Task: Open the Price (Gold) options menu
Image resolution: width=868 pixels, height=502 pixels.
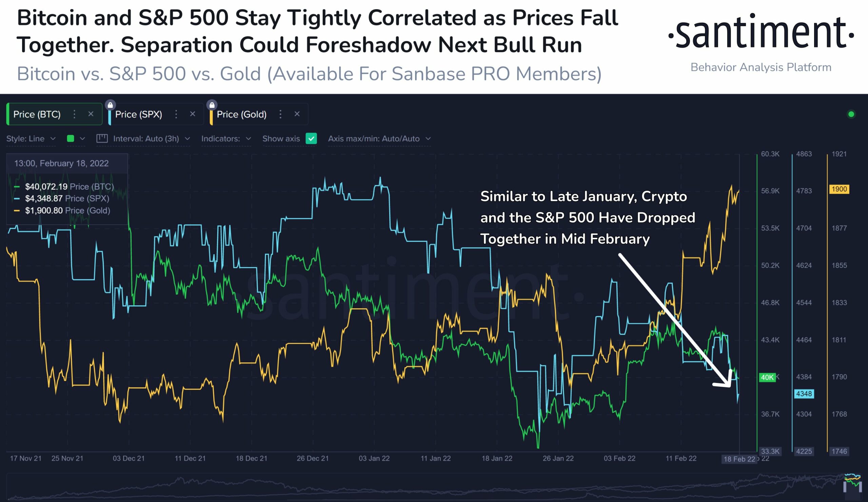Action: point(280,114)
